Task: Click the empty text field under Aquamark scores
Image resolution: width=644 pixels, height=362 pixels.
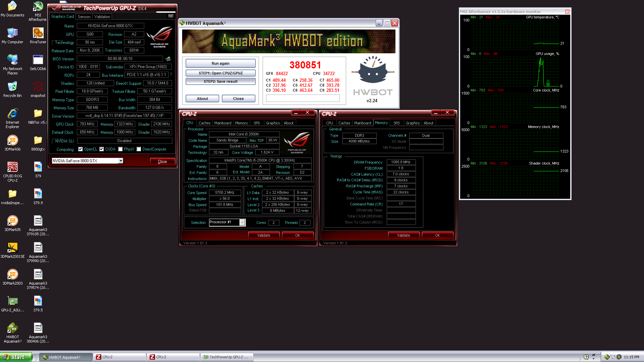Action: click(303, 98)
